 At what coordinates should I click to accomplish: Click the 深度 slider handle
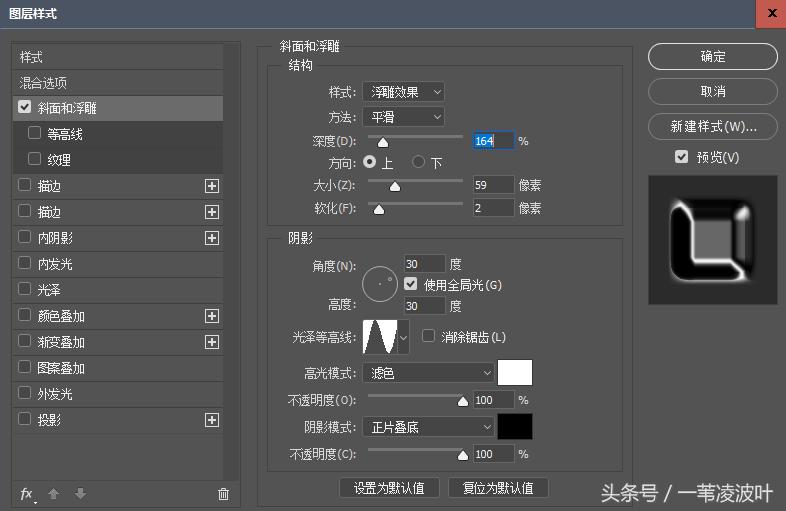point(383,142)
